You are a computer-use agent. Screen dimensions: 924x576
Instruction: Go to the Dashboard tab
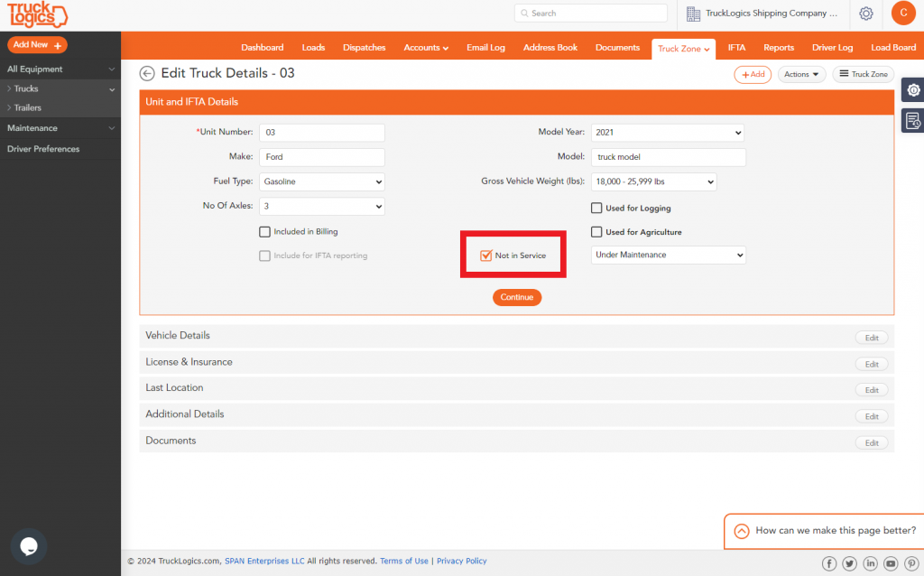coord(263,48)
